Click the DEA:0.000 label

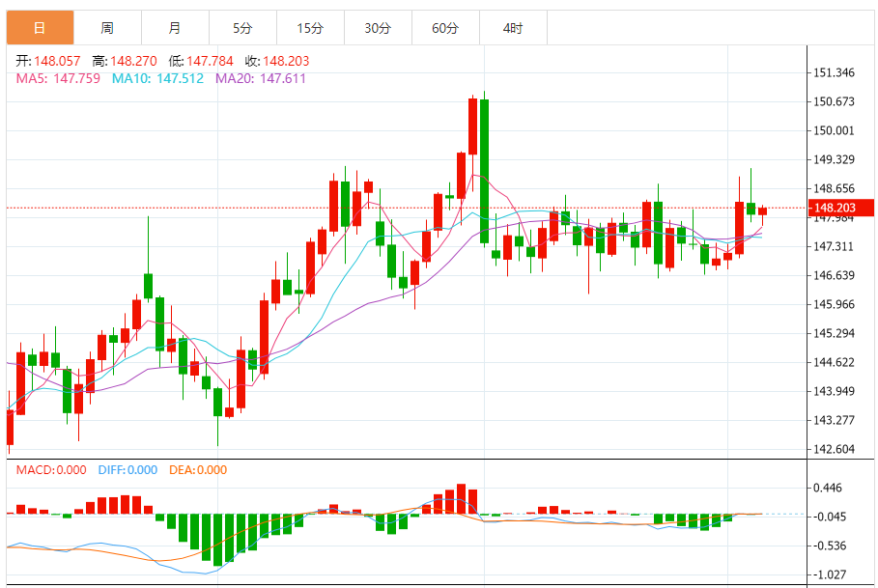point(198,470)
